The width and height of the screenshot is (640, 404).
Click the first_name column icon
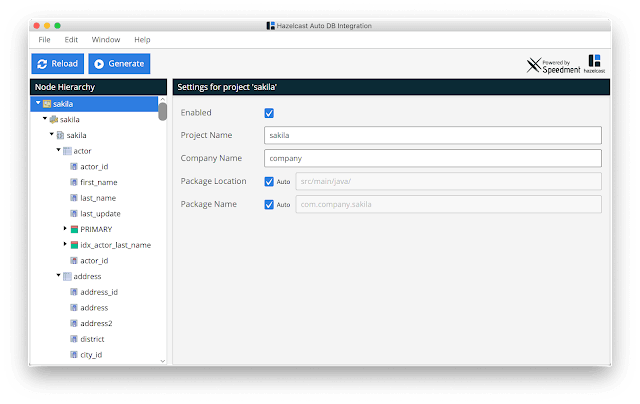(74, 182)
